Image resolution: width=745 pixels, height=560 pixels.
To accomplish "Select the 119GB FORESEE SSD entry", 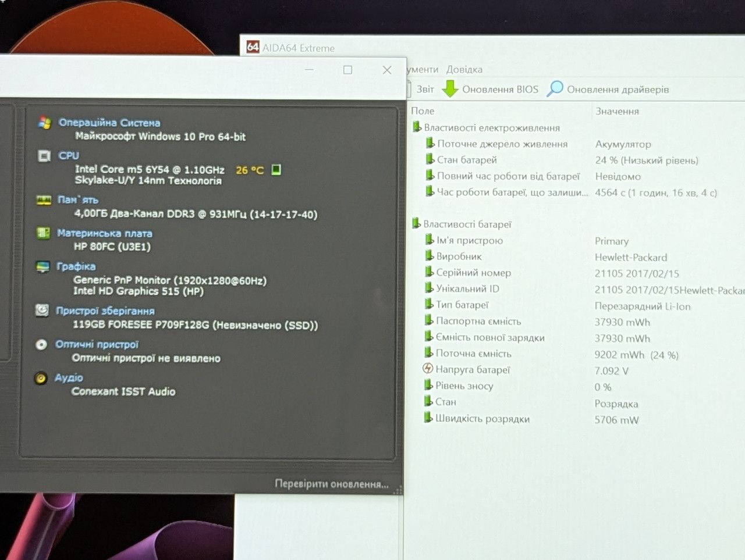I will pos(196,325).
